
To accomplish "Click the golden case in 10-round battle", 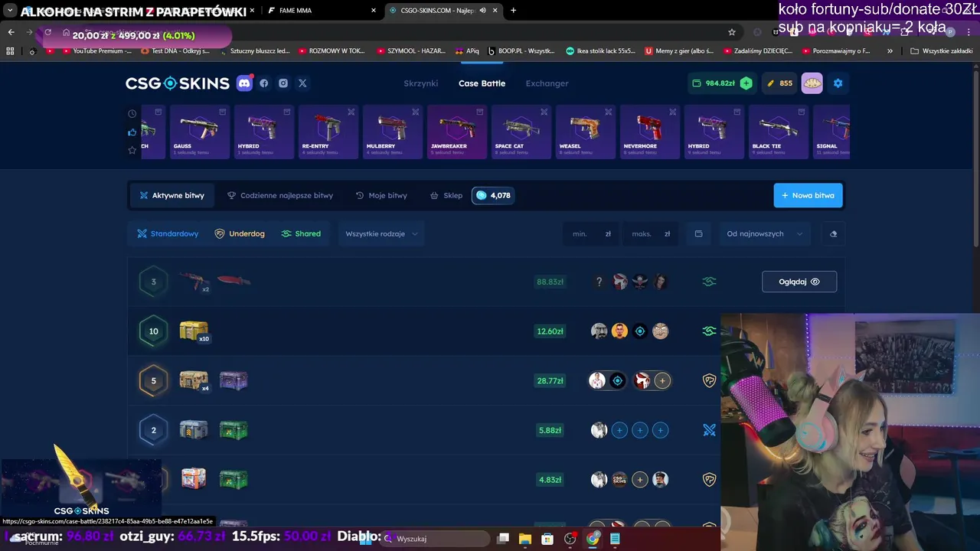I will pos(194,331).
